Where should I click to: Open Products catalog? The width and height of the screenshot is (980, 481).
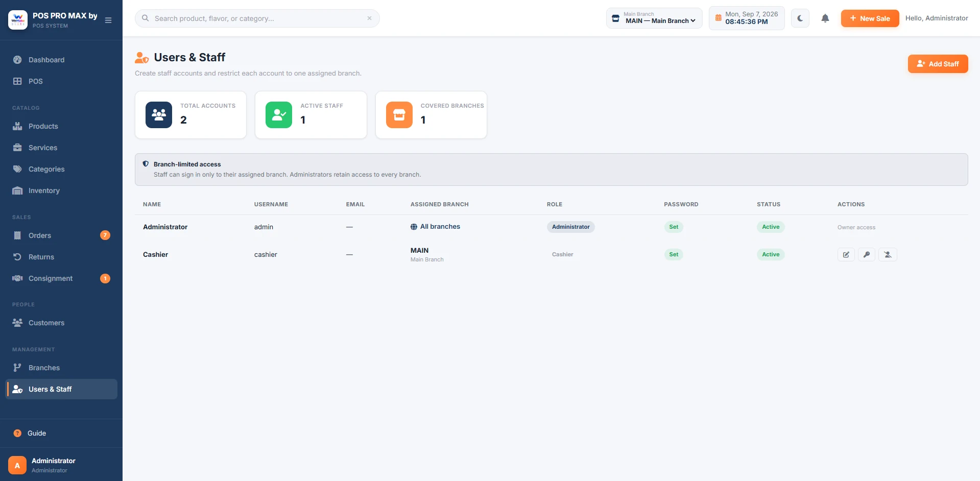click(61, 126)
